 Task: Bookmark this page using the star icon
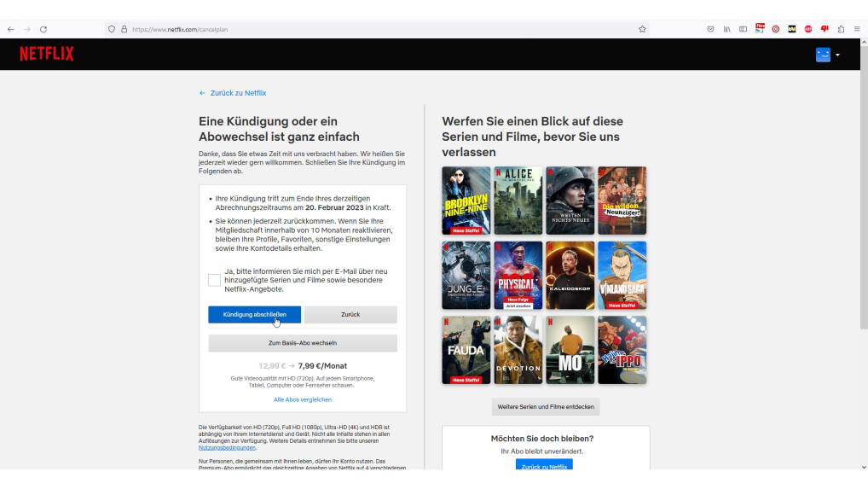642,29
